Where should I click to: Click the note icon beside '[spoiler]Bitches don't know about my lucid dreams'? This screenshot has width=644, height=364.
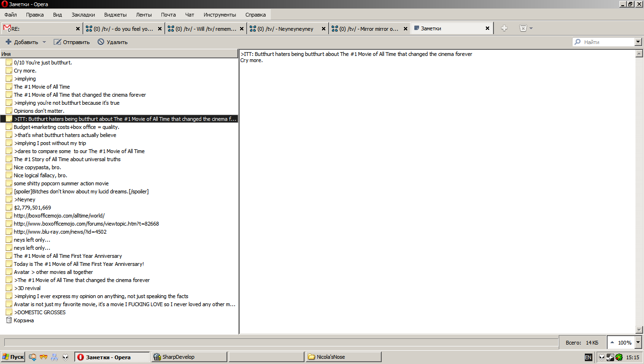coord(9,191)
